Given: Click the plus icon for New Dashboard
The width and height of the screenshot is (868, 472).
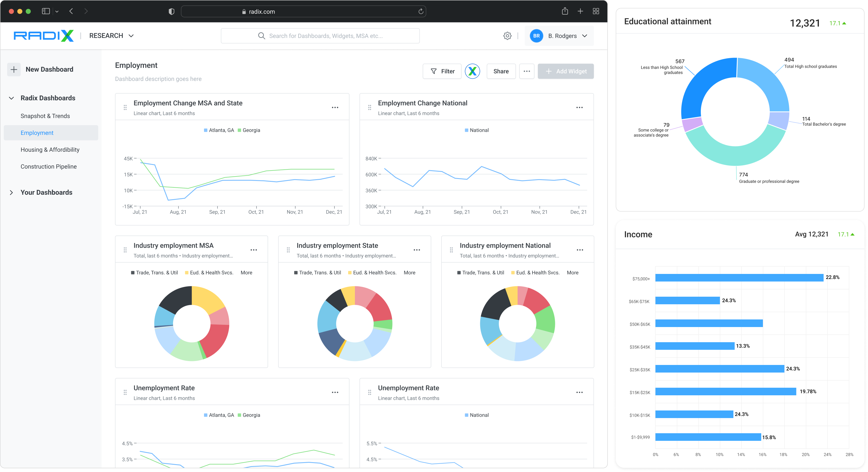Looking at the screenshot, I should [14, 69].
